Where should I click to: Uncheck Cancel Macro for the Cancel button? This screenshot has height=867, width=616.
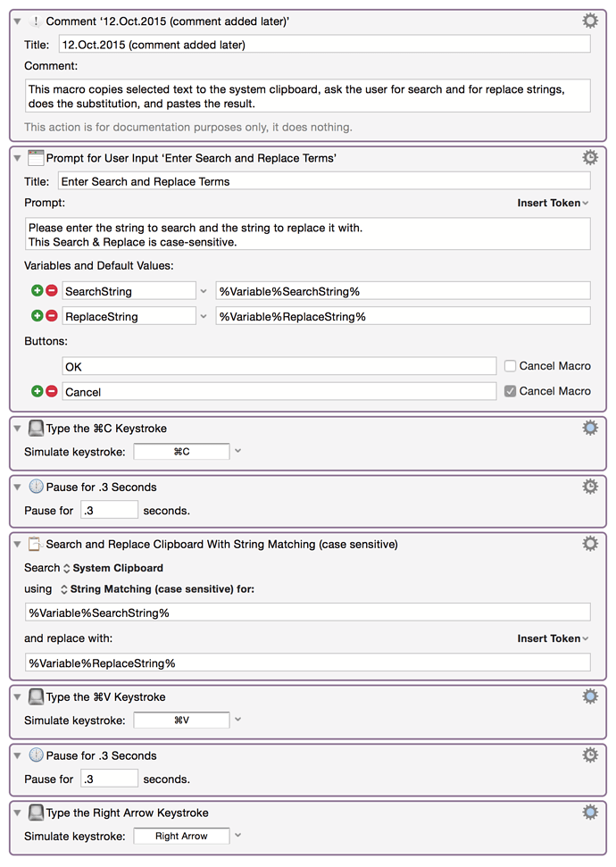click(510, 391)
